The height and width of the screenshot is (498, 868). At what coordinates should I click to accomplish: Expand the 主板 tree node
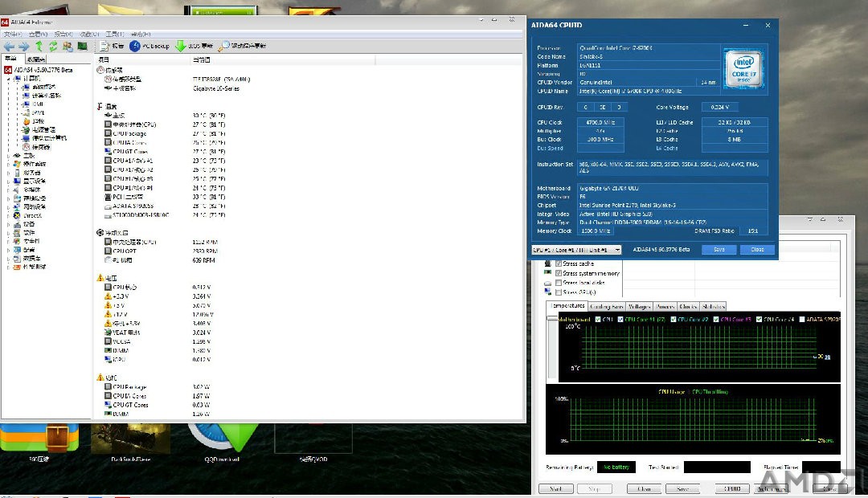[x=8, y=156]
